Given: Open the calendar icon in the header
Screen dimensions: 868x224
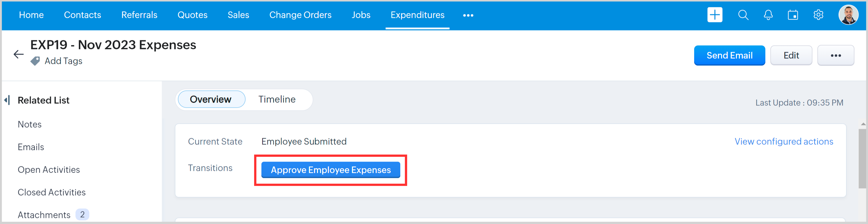Looking at the screenshot, I should (793, 15).
